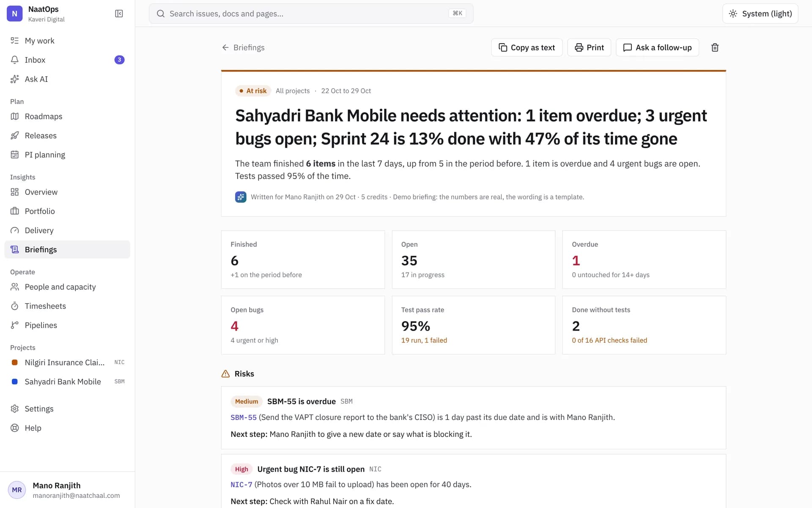Open Roadmaps map icon

[15, 116]
